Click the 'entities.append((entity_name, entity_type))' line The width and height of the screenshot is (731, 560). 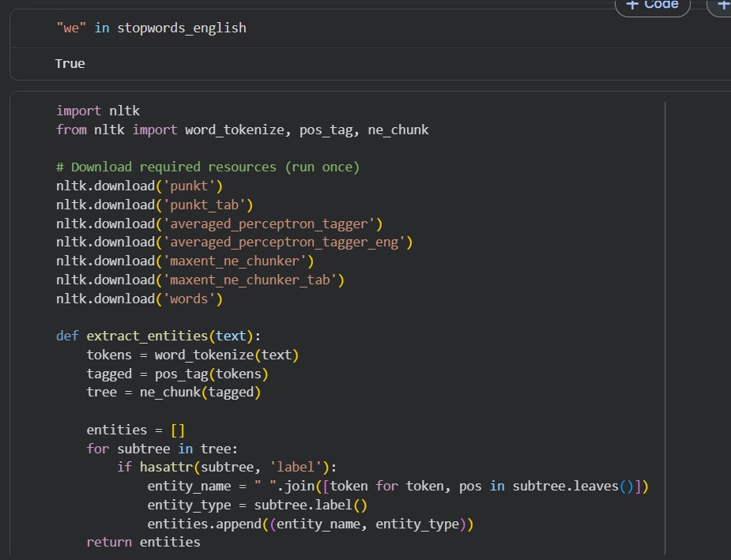click(x=311, y=524)
